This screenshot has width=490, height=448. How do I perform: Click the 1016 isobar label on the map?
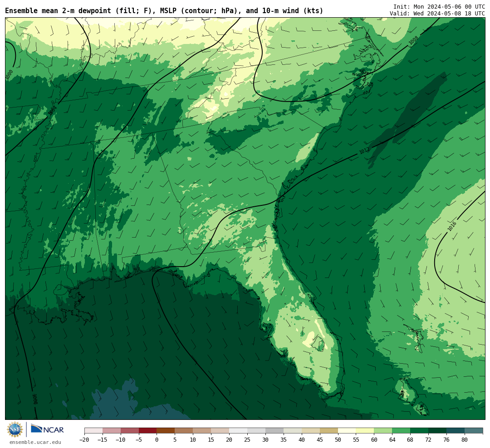(x=452, y=227)
